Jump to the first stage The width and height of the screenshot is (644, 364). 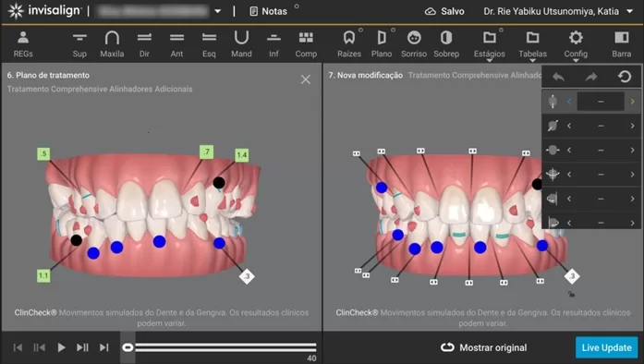(18, 347)
